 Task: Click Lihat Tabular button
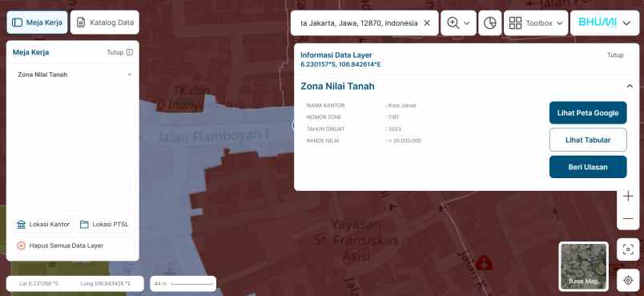point(588,140)
